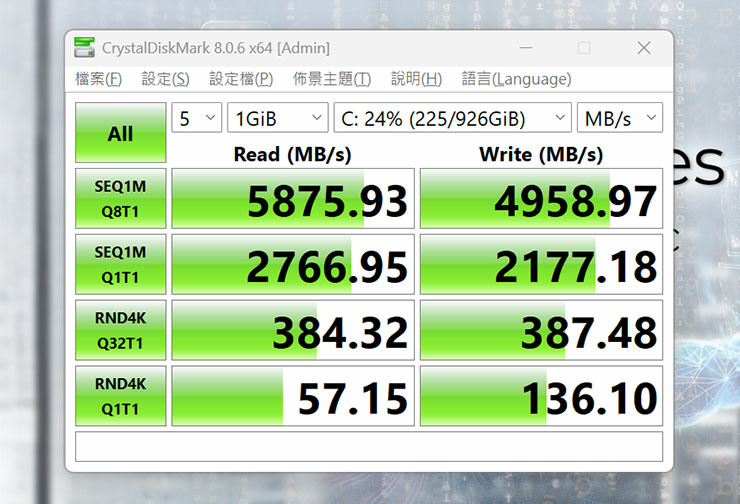
Task: Click the empty comment field at the bottom
Action: [369, 446]
